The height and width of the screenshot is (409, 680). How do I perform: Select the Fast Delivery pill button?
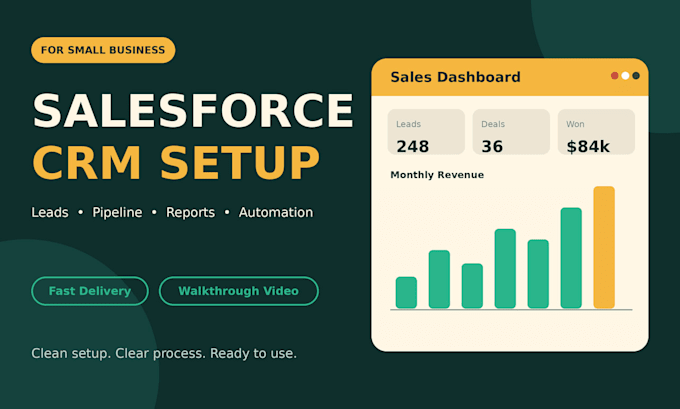(90, 291)
